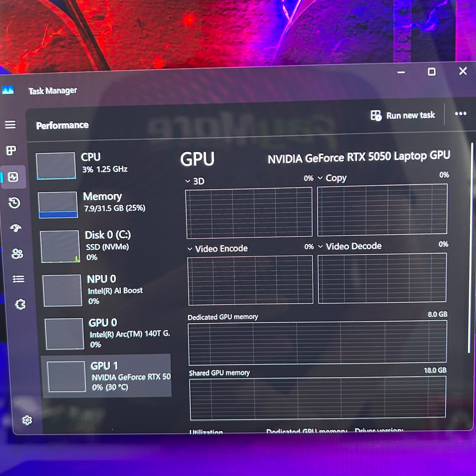Expand the 3D engine dropdown
Viewport: 476px width, 476px height.
pos(188,181)
